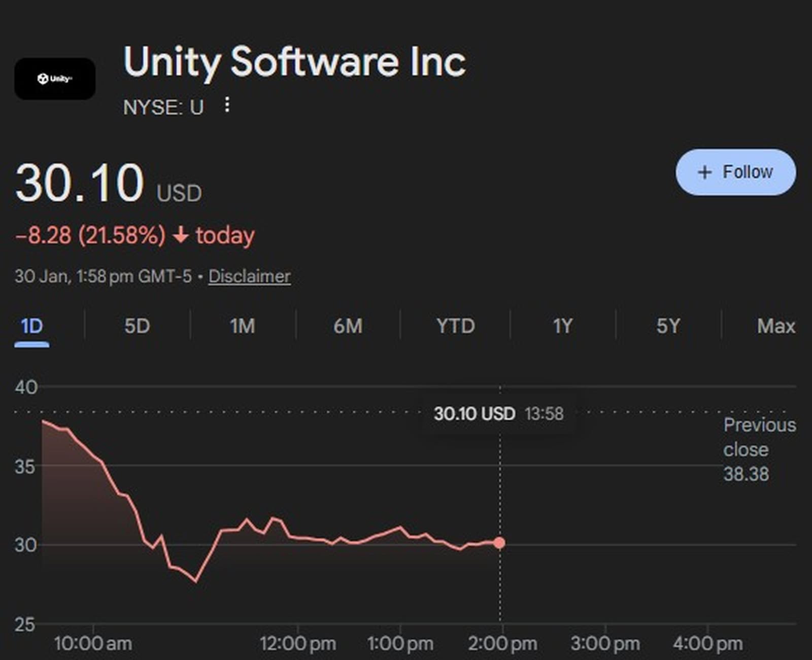Click the 30.10 USD 13:58 chart tooltip
This screenshot has height=660, width=812.
[498, 414]
